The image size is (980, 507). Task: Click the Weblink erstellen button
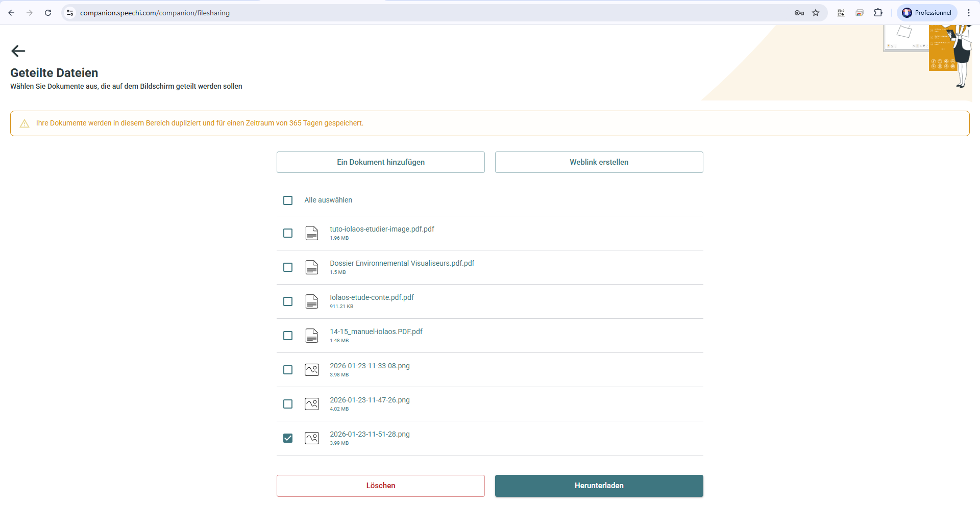tap(599, 162)
